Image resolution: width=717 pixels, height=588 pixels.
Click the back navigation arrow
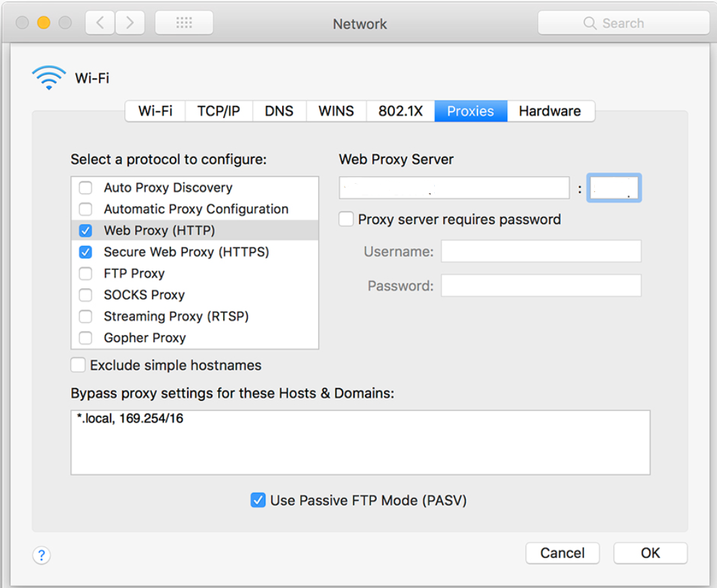(x=99, y=22)
